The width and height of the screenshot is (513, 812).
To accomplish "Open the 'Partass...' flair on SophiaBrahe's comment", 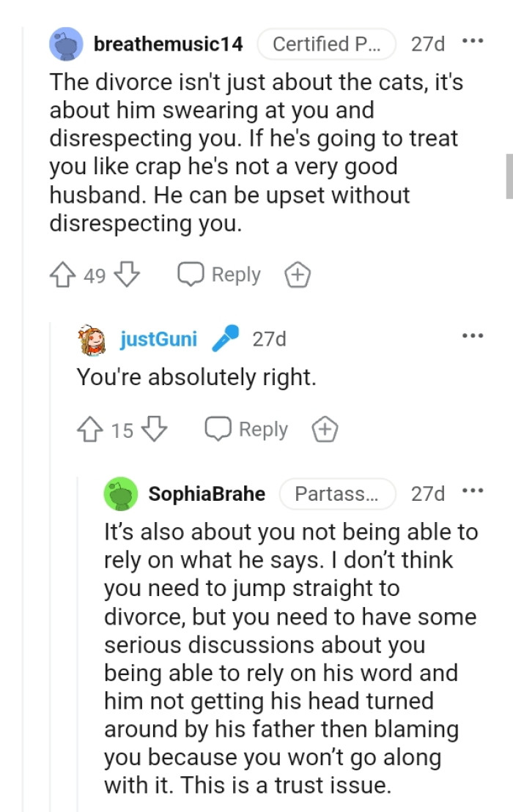I will click(338, 493).
